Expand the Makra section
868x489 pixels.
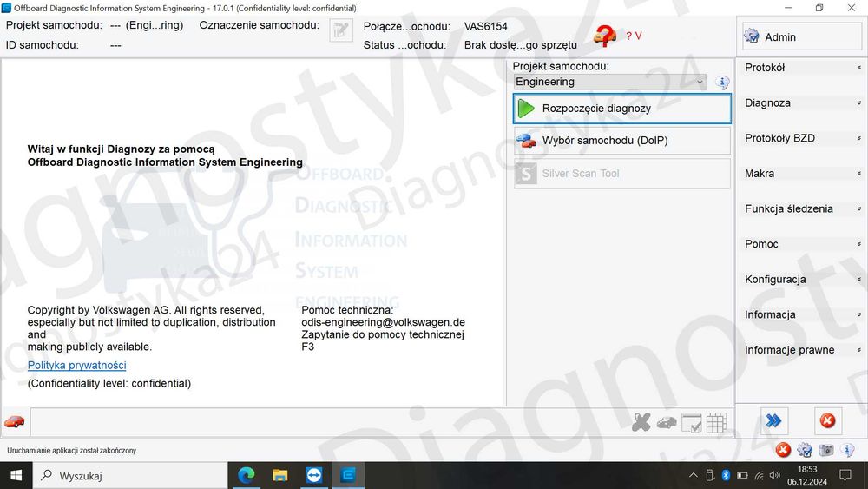(801, 174)
